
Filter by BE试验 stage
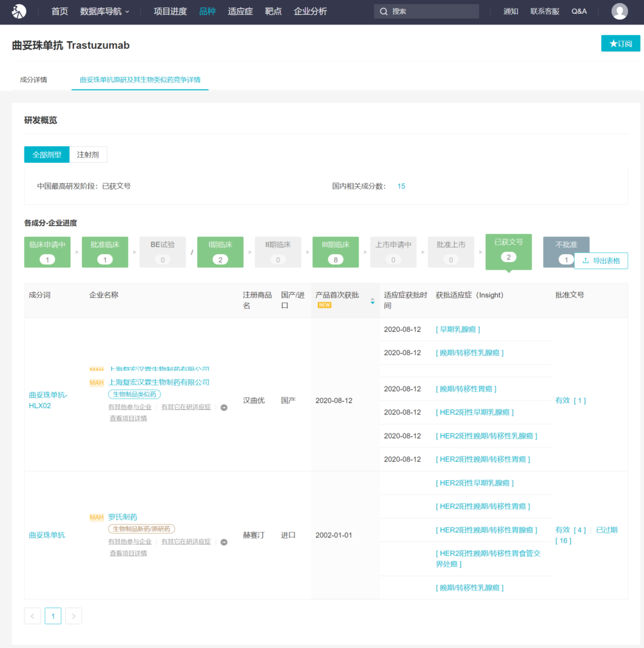(x=162, y=252)
